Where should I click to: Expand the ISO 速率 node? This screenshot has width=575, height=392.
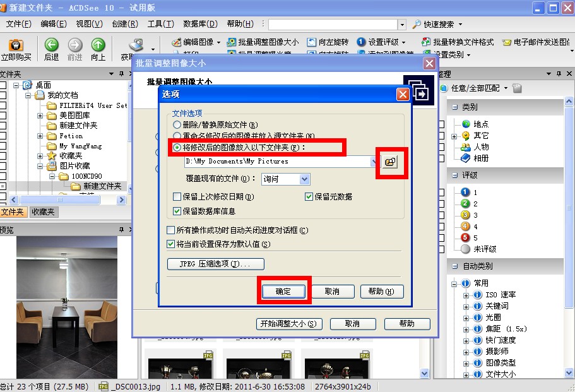point(466,295)
